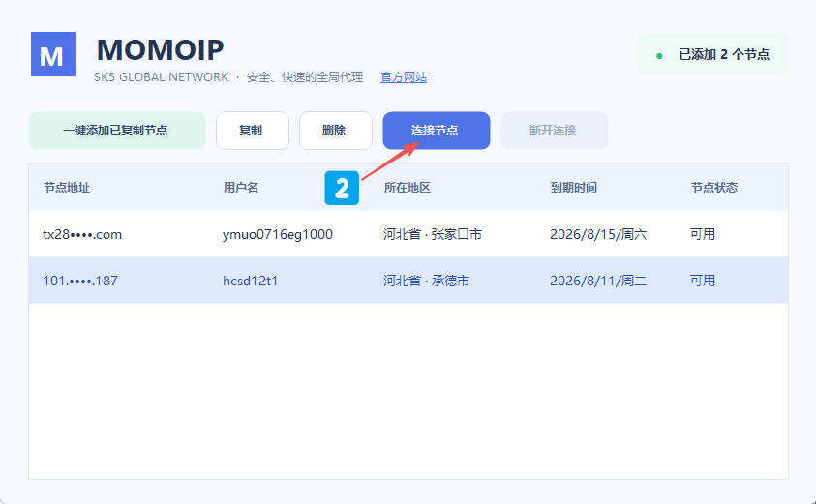816x504 pixels.
Task: Click the 删除 button
Action: (336, 131)
